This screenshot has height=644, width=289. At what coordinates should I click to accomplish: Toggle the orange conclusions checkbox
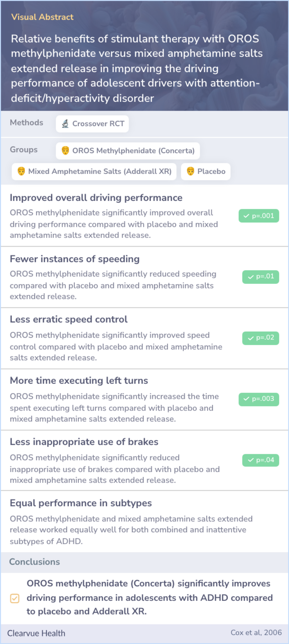(x=15, y=598)
